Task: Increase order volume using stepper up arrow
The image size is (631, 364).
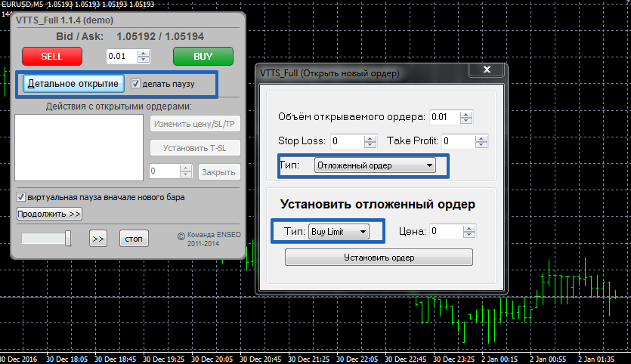Action: (x=466, y=113)
